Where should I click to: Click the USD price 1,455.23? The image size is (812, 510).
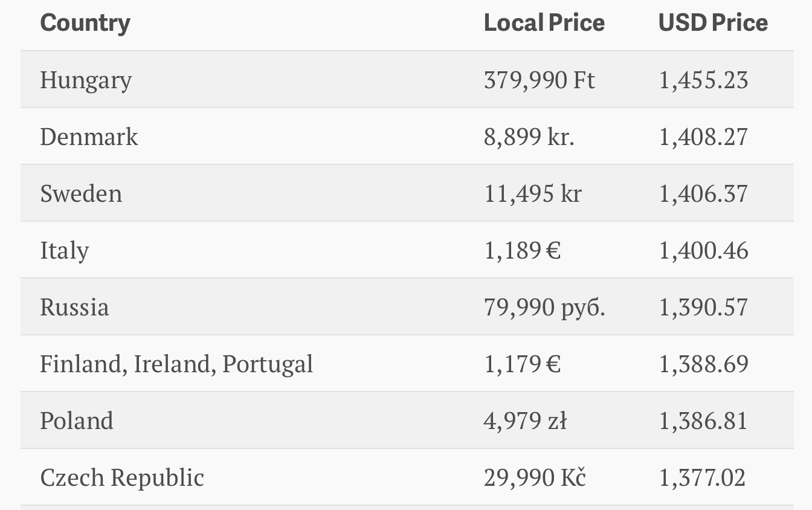point(703,80)
